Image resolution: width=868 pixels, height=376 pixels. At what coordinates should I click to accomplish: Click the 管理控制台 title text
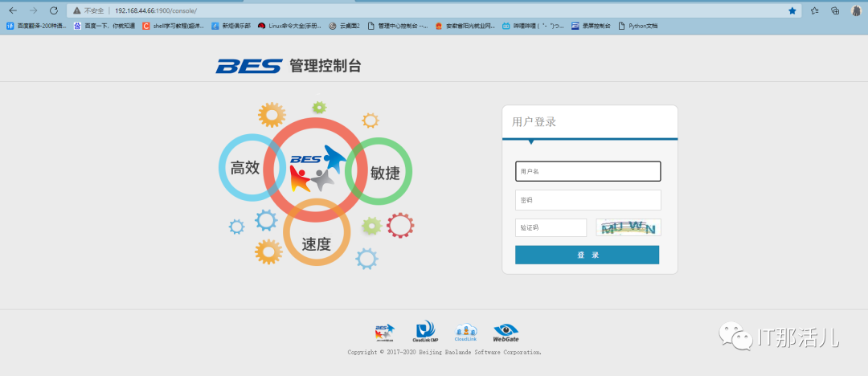[x=325, y=67]
